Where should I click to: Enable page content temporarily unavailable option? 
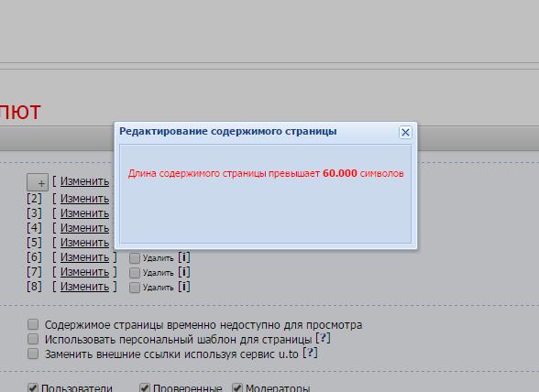33,324
